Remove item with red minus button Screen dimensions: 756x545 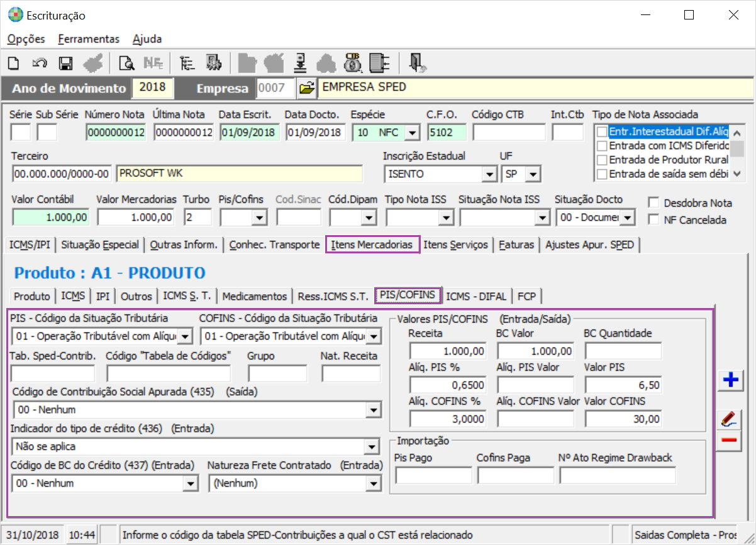point(730,440)
